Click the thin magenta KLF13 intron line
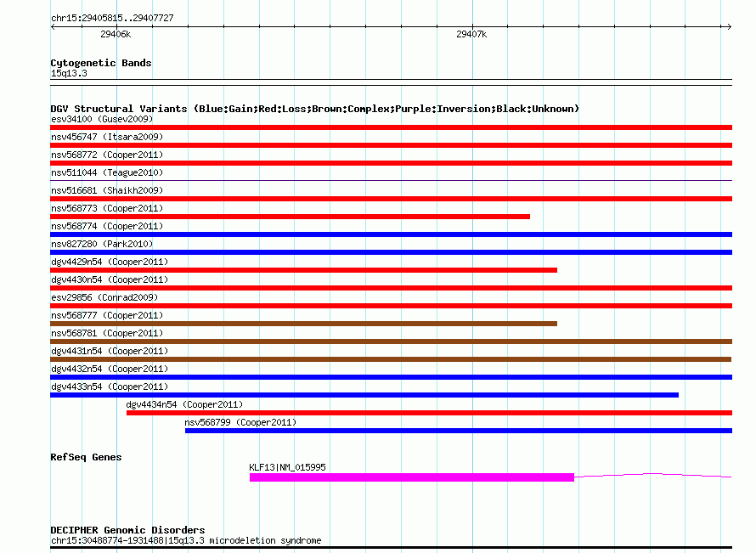 (x=653, y=476)
